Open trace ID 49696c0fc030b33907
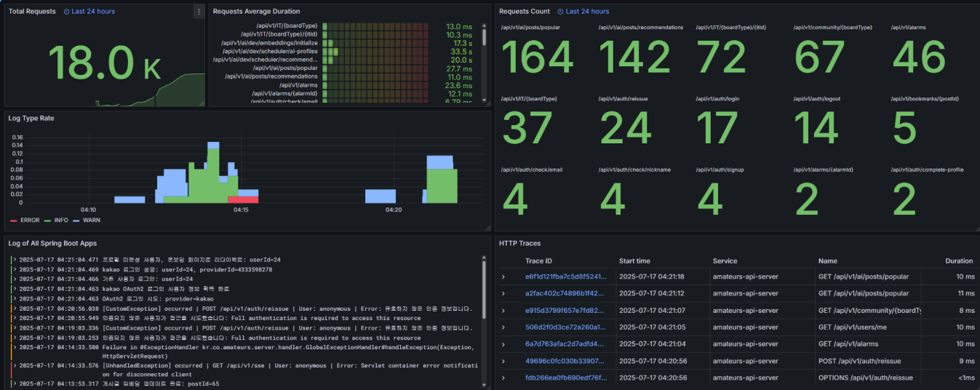This screenshot has width=980, height=390. [x=565, y=361]
